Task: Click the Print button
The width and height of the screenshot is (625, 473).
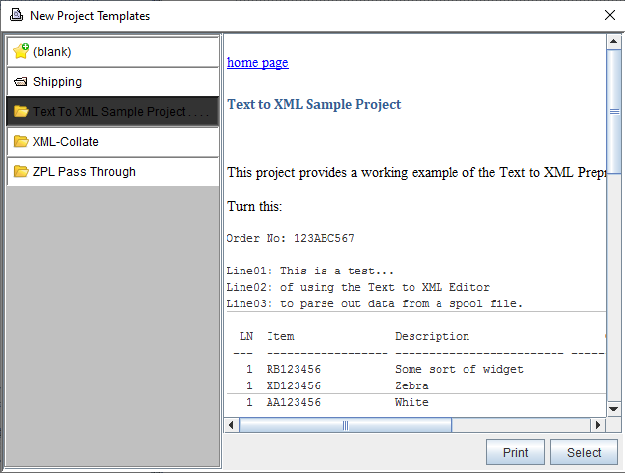Action: [515, 452]
